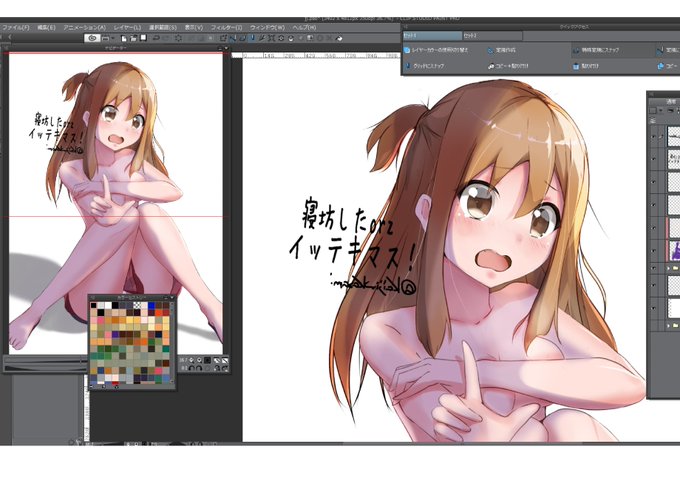This screenshot has height=481, width=680.
Task: Open the Navigator panel menu arrow
Action: point(226,48)
